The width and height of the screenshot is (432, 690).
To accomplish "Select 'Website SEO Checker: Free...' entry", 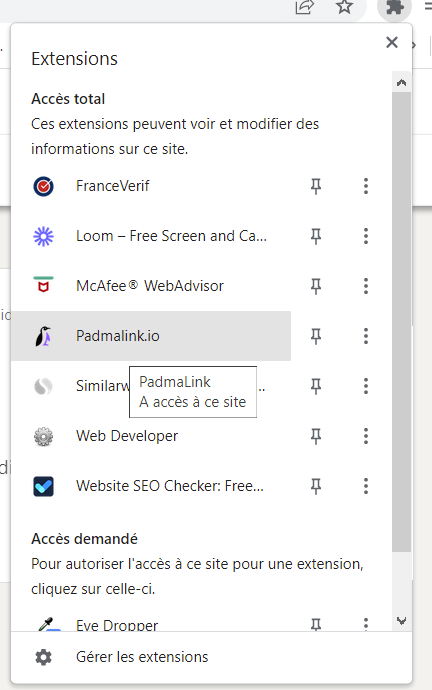I will click(170, 486).
